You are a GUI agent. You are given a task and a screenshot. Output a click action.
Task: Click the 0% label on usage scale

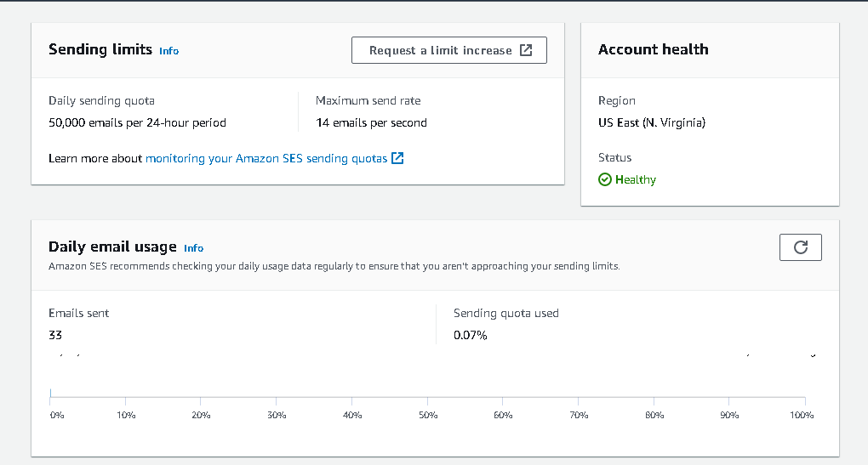tap(57, 415)
